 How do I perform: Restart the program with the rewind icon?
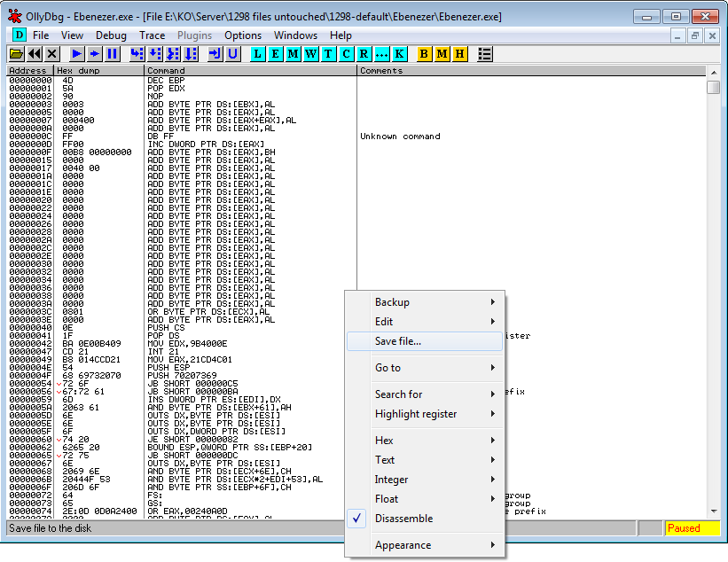click(34, 54)
